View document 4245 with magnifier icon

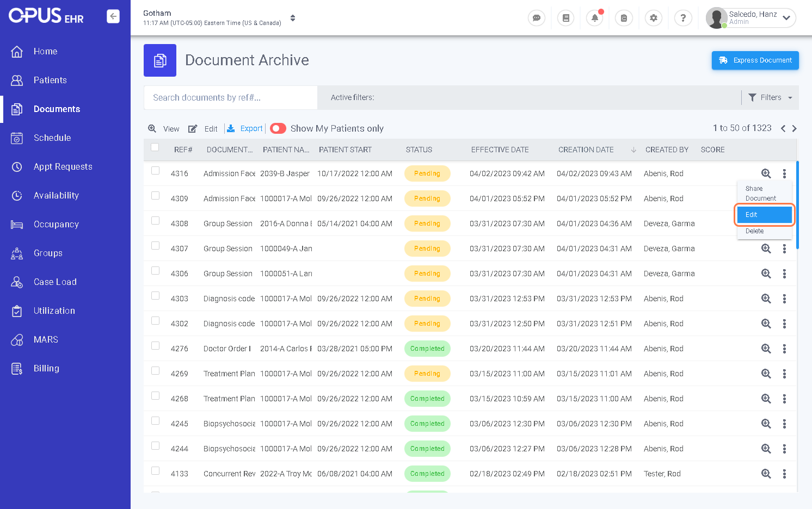[x=766, y=424]
